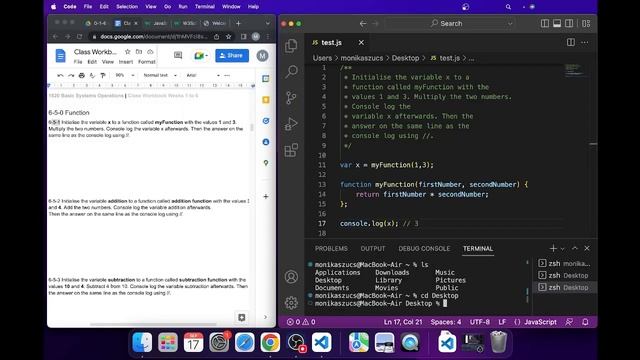Open the Keep side panel icon in Docs
The image size is (640, 360).
click(x=266, y=100)
